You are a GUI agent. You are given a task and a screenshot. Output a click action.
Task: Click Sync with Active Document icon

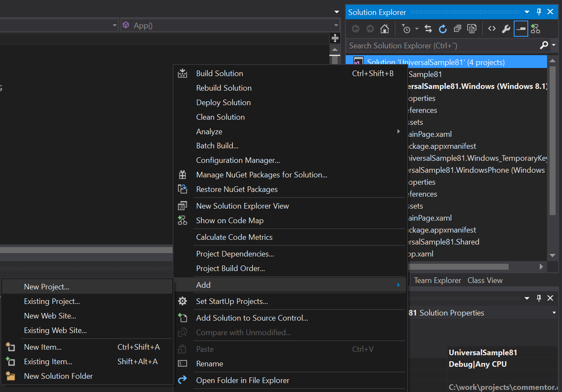pos(428,29)
